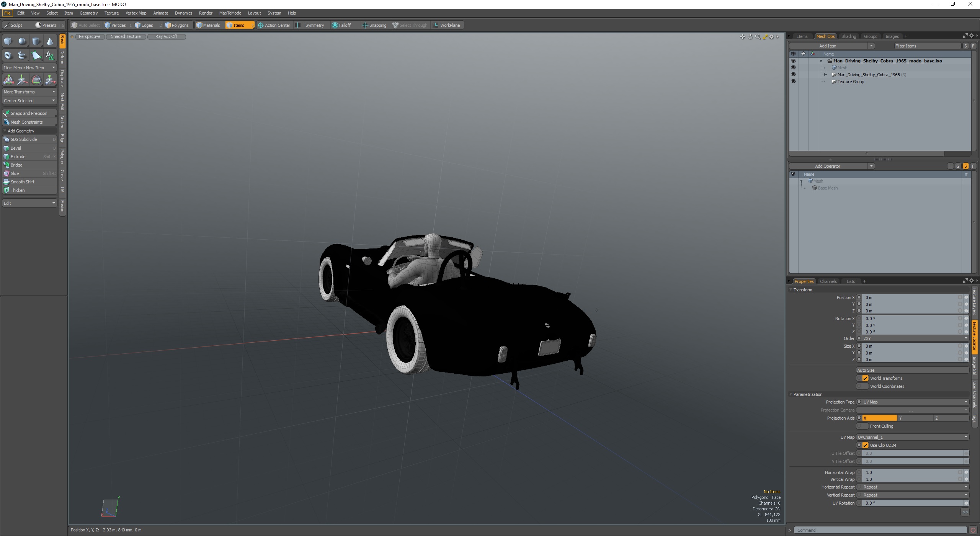Image resolution: width=980 pixels, height=536 pixels.
Task: Switch to the Shading tab
Action: point(848,36)
